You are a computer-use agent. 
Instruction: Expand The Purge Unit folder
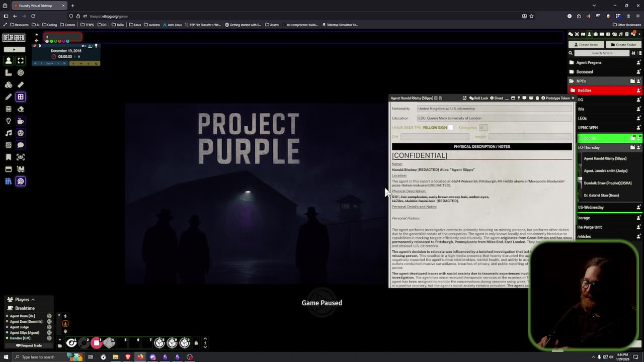[609, 227]
